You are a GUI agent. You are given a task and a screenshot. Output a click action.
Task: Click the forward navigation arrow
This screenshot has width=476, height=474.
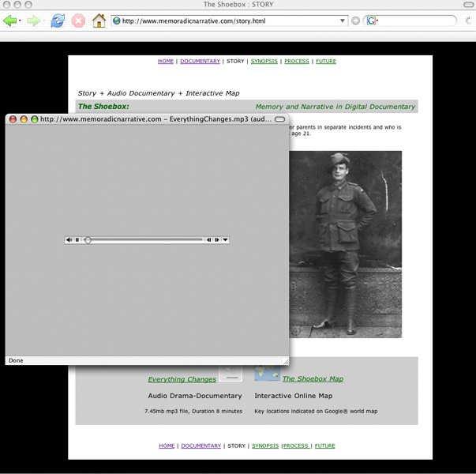(33, 21)
